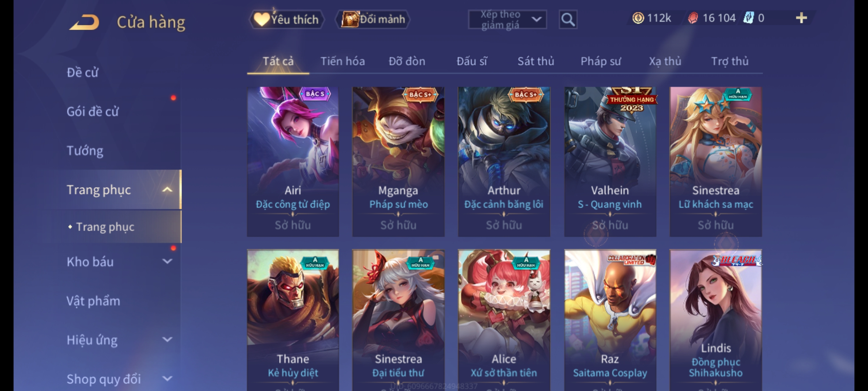Expand Shop quy đổi section
The width and height of the screenshot is (868, 391).
click(x=167, y=379)
